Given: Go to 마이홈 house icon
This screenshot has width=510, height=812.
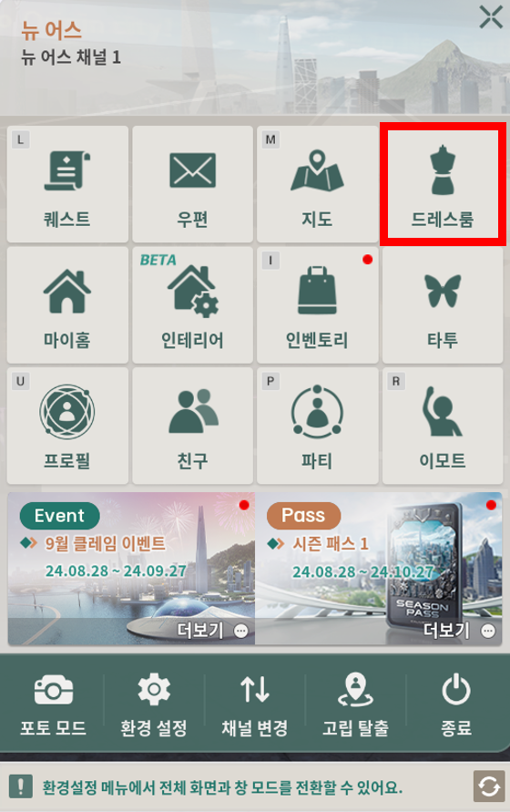Looking at the screenshot, I should [67, 305].
